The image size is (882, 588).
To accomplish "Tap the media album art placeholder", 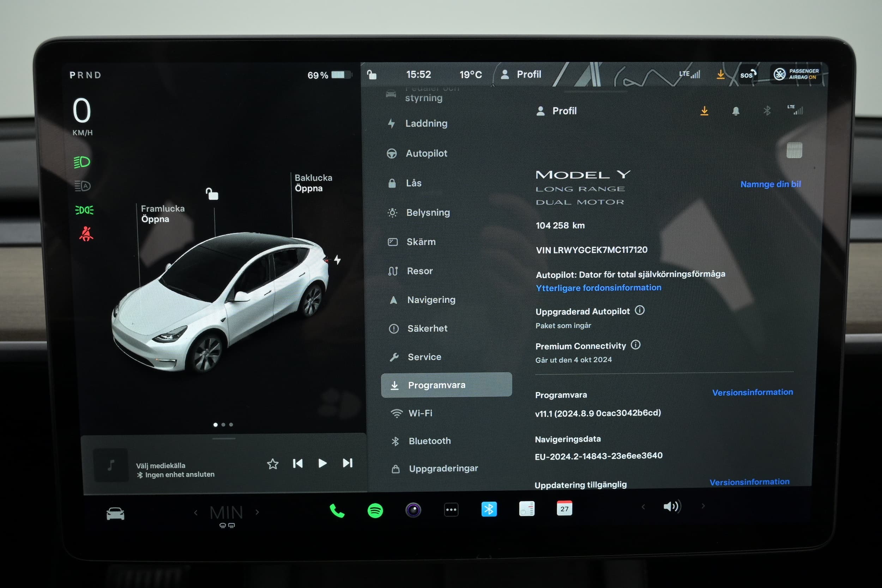I will coord(111,465).
